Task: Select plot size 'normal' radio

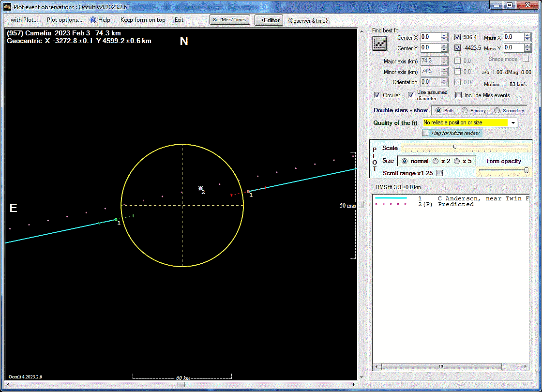Action: tap(405, 161)
